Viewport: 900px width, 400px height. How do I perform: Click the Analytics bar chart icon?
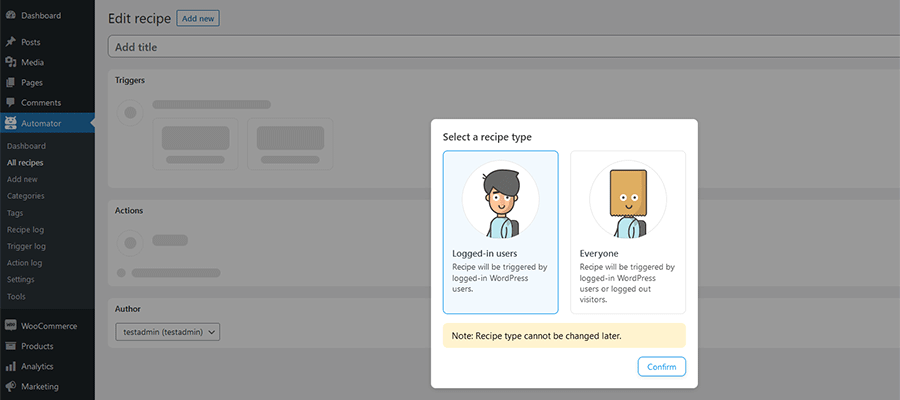(10, 366)
